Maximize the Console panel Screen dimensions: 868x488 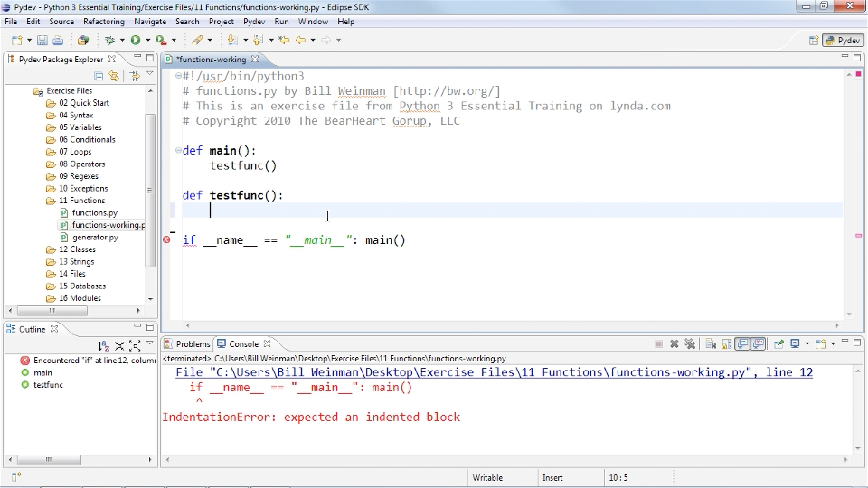click(x=857, y=343)
